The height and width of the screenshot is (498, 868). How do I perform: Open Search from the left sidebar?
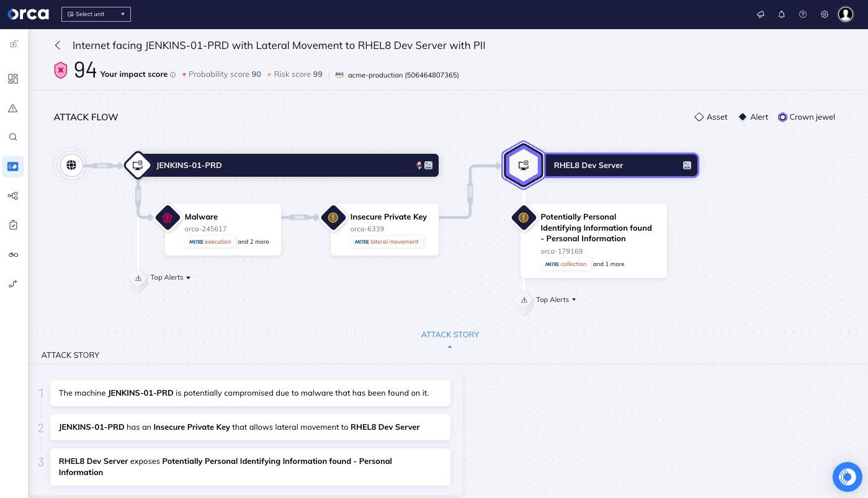click(x=12, y=137)
